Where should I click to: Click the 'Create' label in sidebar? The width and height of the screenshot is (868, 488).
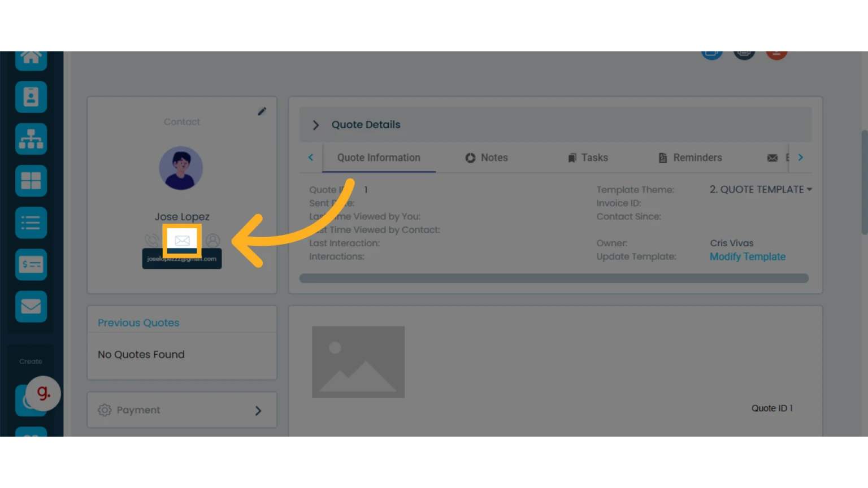(31, 361)
